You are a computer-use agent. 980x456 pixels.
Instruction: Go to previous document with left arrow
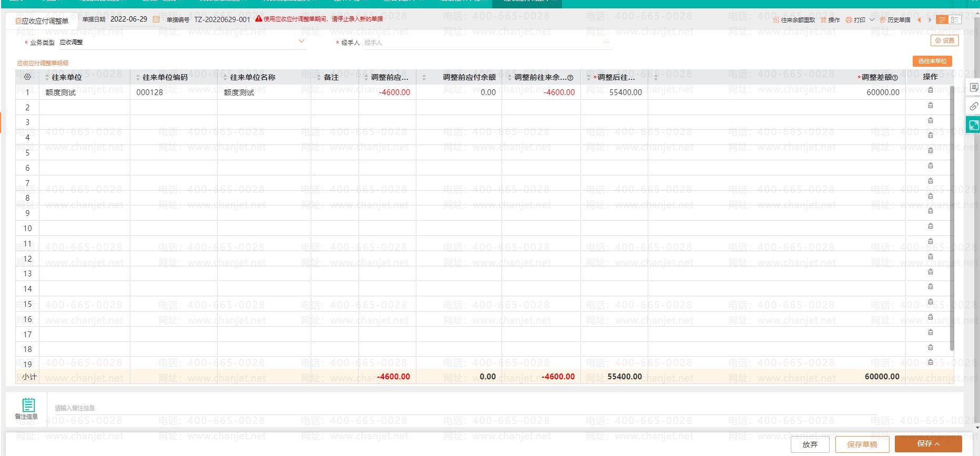pyautogui.click(x=919, y=20)
